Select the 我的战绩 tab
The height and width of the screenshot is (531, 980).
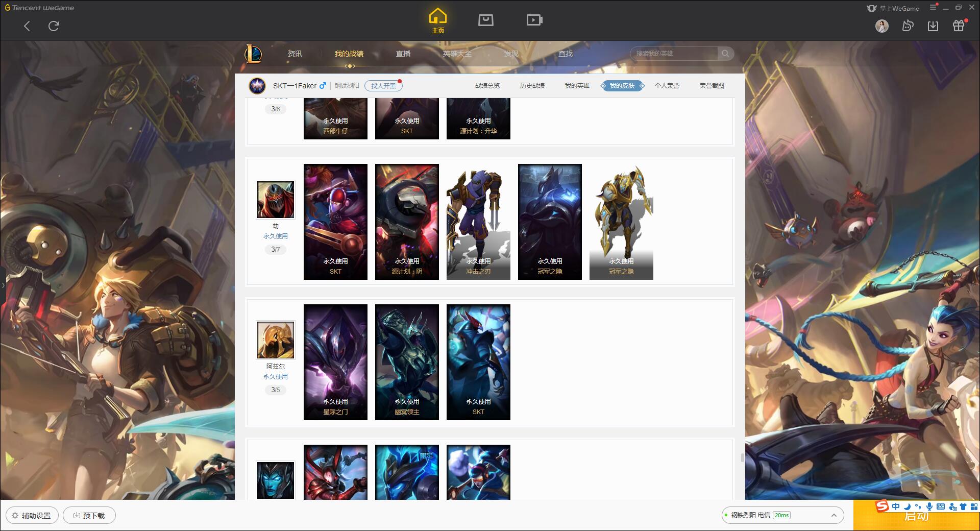[349, 54]
